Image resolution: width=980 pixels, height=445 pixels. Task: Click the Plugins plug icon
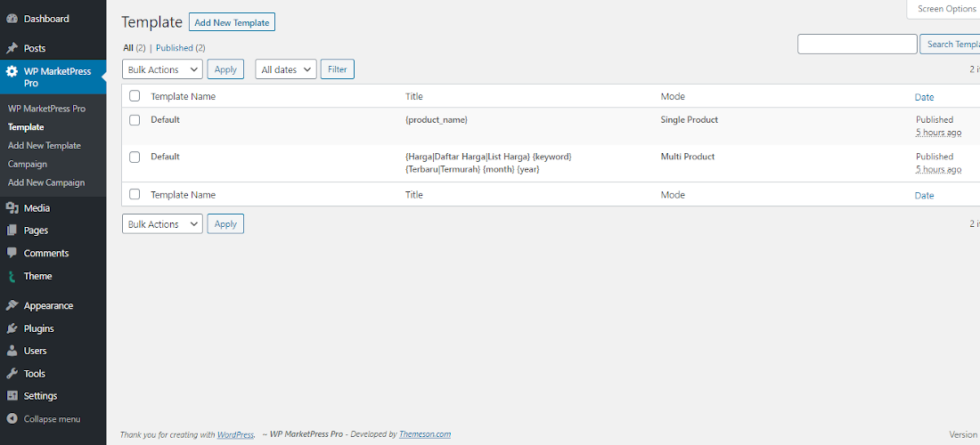click(x=12, y=328)
